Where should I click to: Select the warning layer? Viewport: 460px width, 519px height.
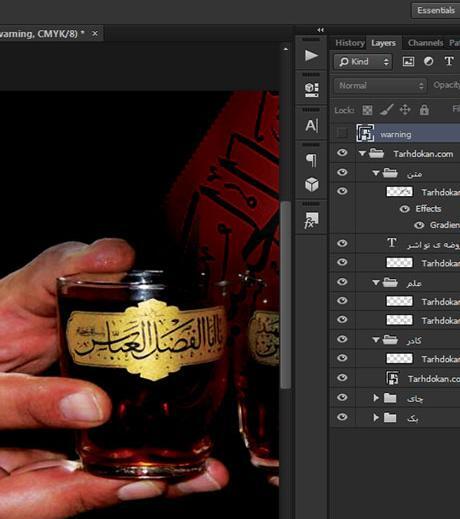(395, 133)
